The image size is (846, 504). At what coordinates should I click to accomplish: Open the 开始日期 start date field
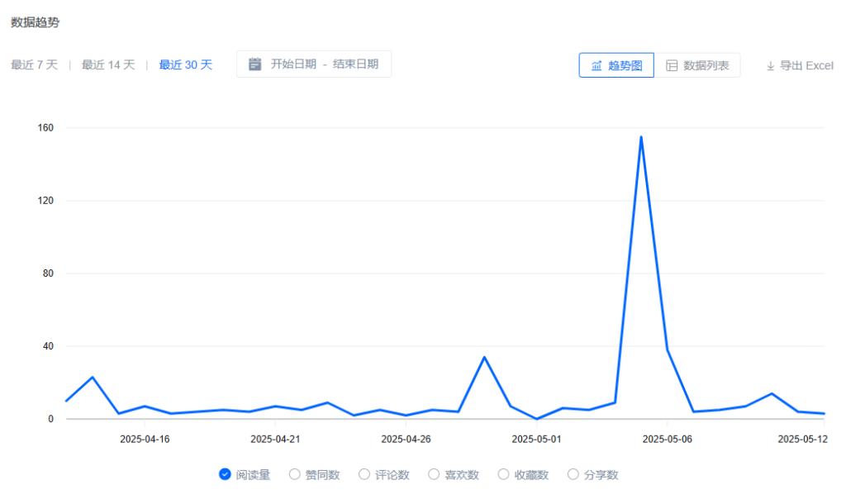(293, 64)
